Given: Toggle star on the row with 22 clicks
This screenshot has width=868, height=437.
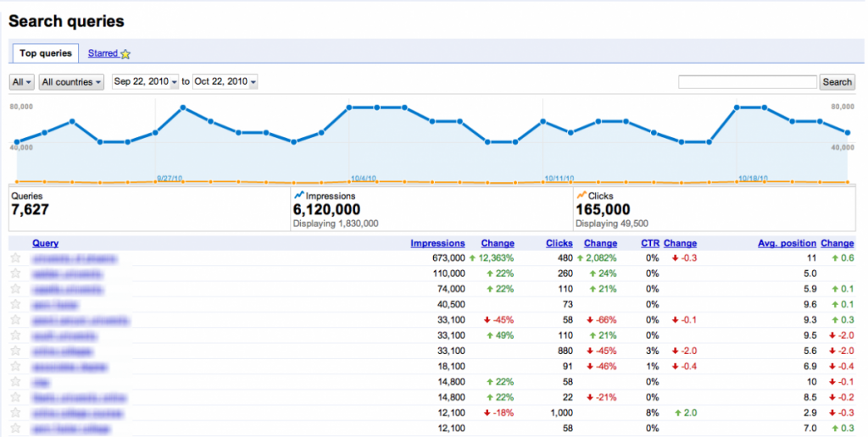Looking at the screenshot, I should pos(15,398).
